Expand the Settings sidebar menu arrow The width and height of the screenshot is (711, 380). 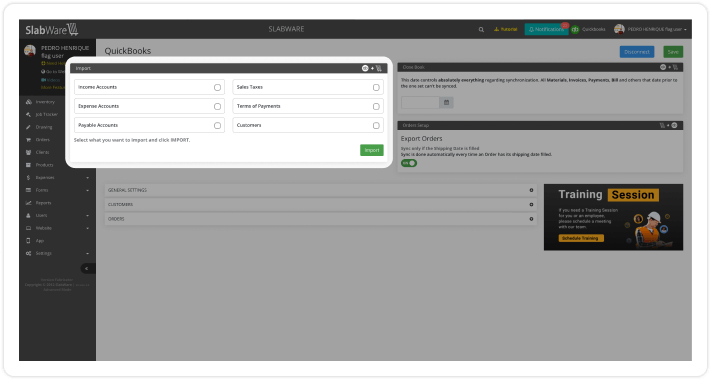coord(88,253)
